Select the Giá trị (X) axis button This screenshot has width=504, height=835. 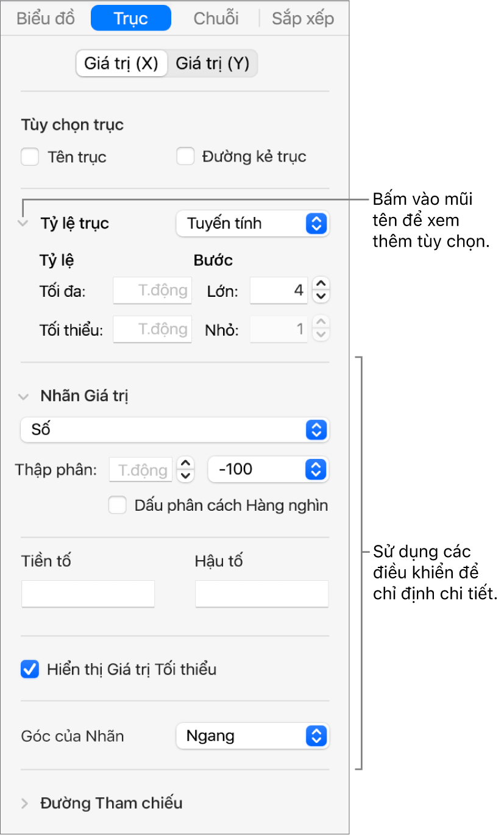pos(121,64)
